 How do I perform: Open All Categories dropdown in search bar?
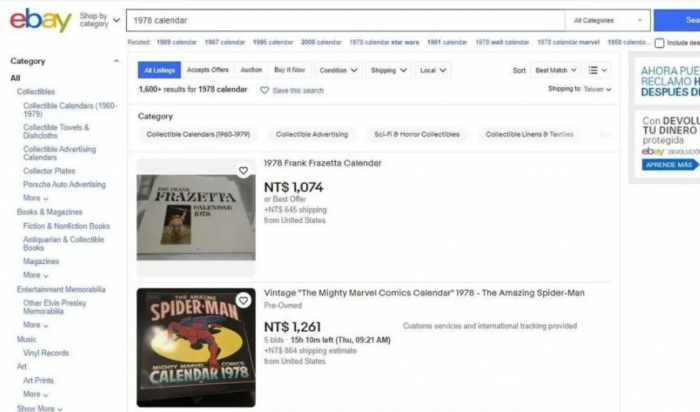click(x=608, y=21)
